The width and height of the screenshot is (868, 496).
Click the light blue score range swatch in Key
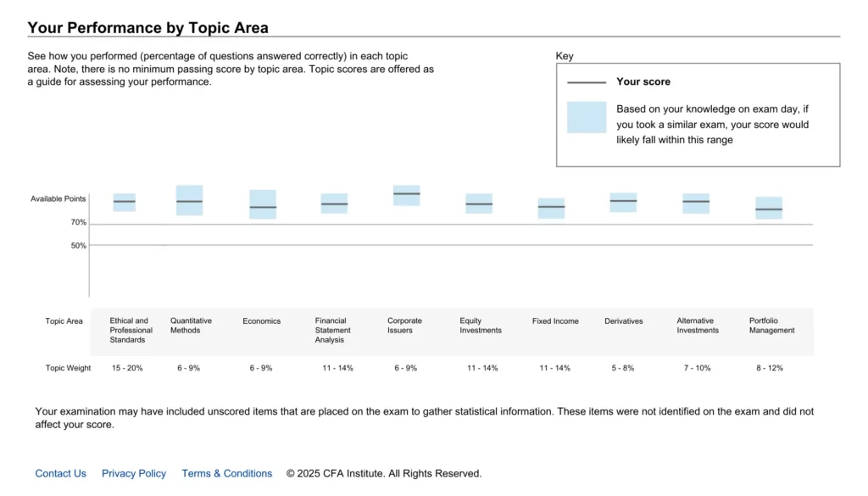tap(587, 117)
